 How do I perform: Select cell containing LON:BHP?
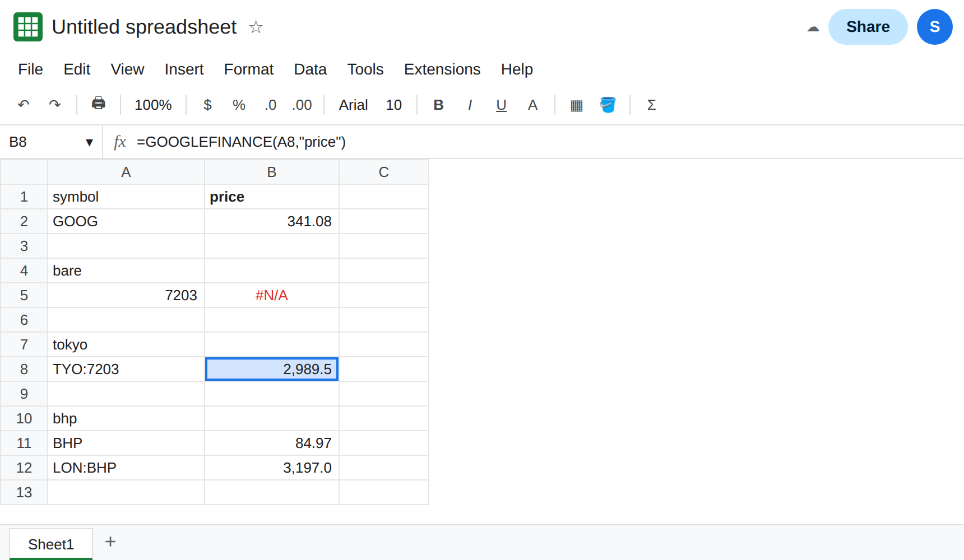pyautogui.click(x=126, y=468)
